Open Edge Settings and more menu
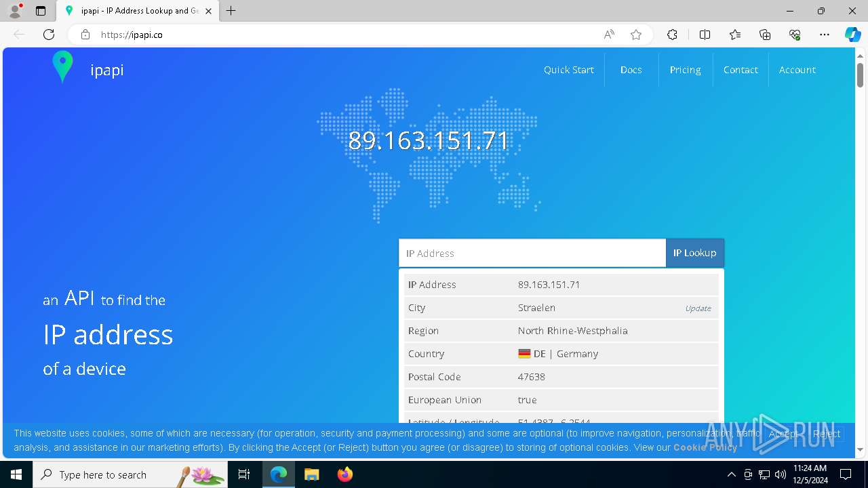The height and width of the screenshot is (488, 868). point(825,35)
